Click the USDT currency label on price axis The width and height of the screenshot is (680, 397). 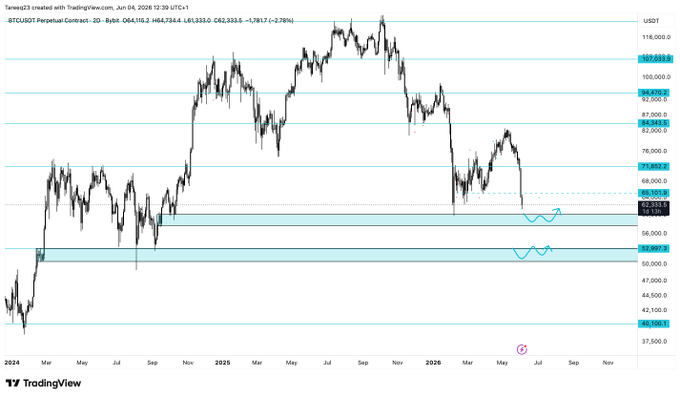click(651, 21)
